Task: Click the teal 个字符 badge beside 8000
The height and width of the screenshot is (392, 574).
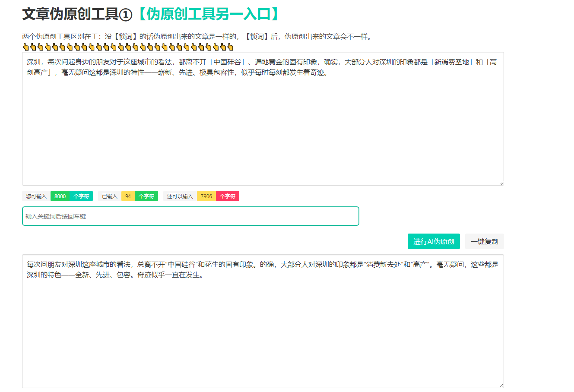Action: (x=81, y=196)
